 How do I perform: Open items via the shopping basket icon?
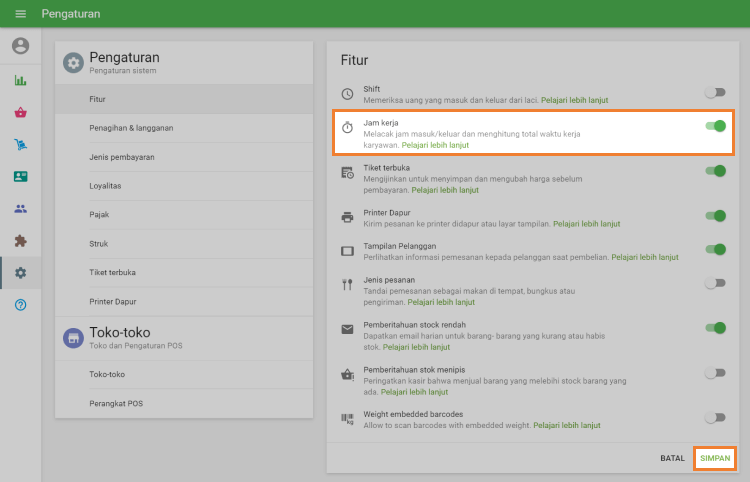pyautogui.click(x=20, y=113)
